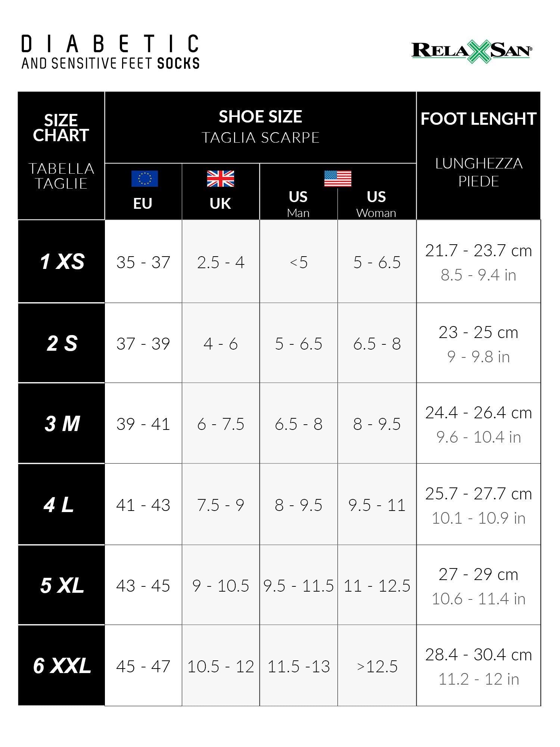Image resolution: width=560 pixels, height=747 pixels.
Task: Click the FOOT LENGHT column header
Action: (478, 119)
